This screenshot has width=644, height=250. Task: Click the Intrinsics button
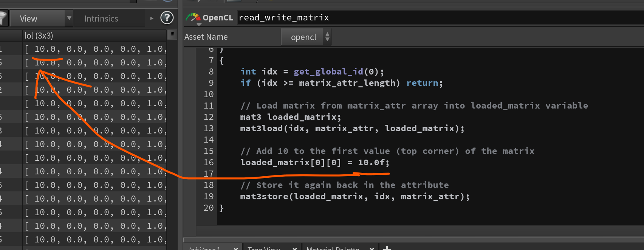coord(101,19)
